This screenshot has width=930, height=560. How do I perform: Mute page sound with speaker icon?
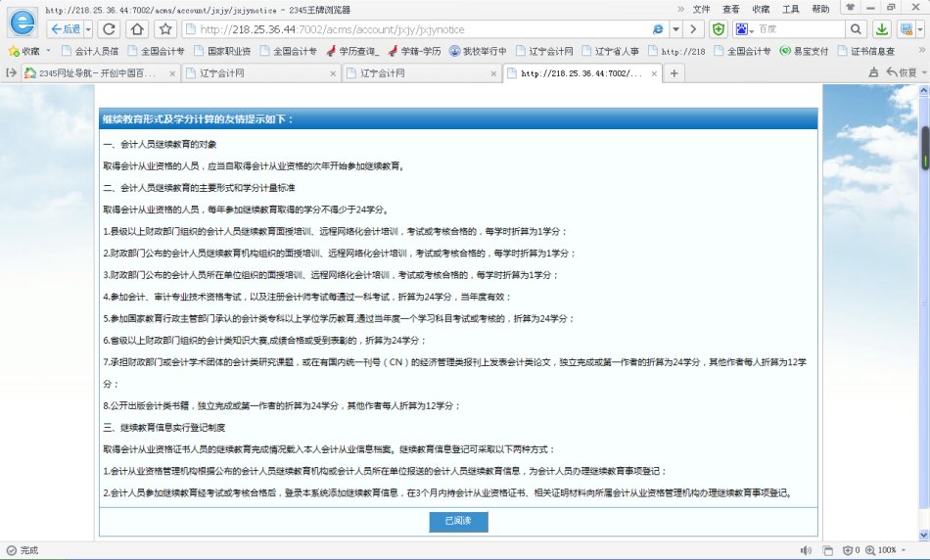point(806,550)
